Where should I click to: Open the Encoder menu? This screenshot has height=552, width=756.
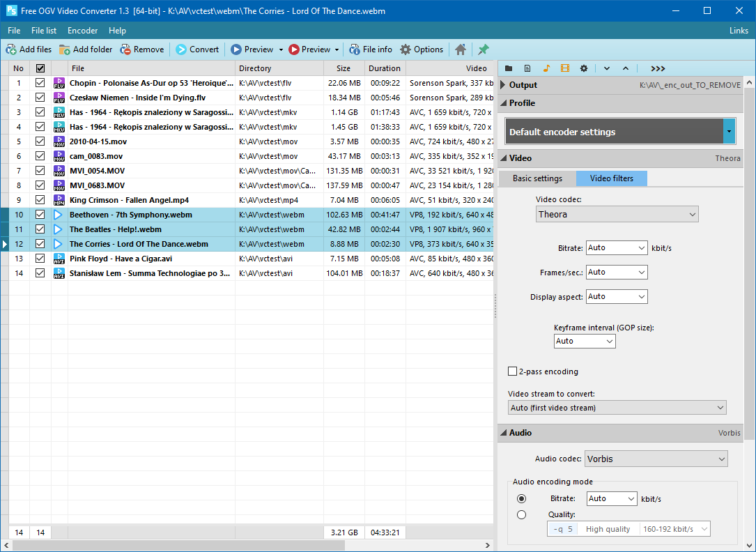pyautogui.click(x=82, y=31)
